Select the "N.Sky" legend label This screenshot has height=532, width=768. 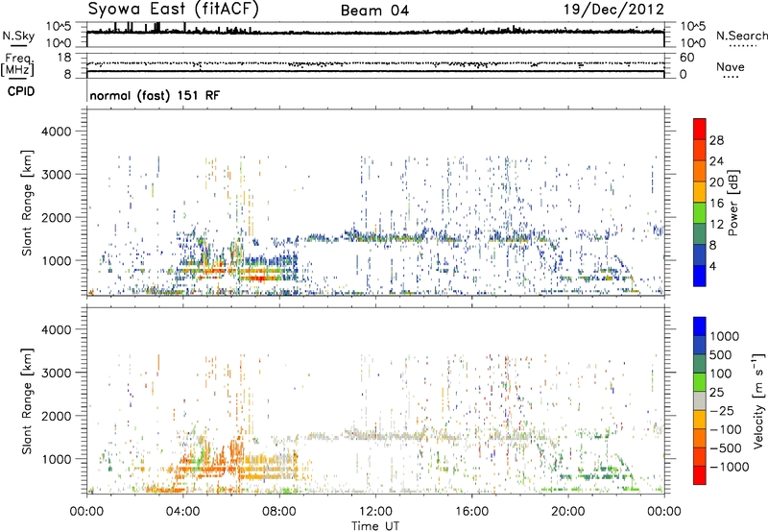click(x=18, y=36)
